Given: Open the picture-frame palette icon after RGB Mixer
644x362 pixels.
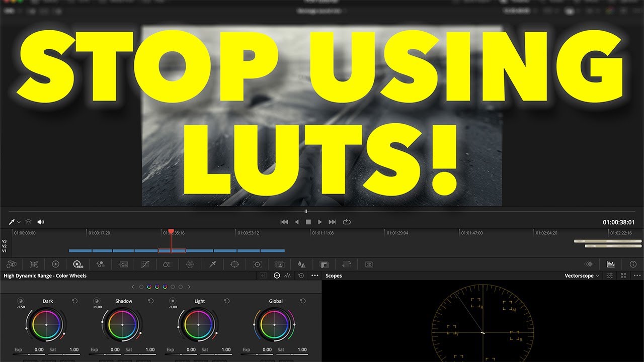Looking at the screenshot, I should 123,264.
